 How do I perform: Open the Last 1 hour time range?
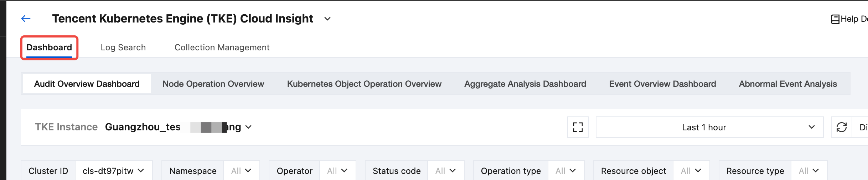[709, 127]
